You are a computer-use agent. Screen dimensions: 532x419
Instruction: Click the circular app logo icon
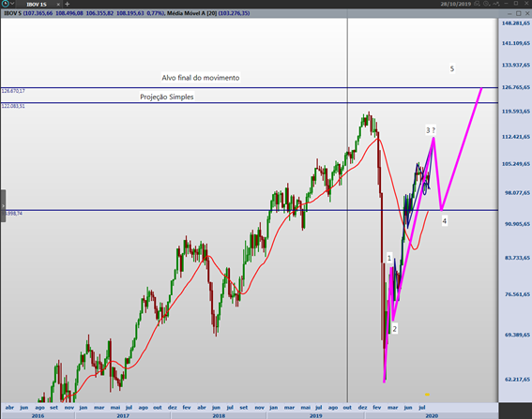pos(5,4)
